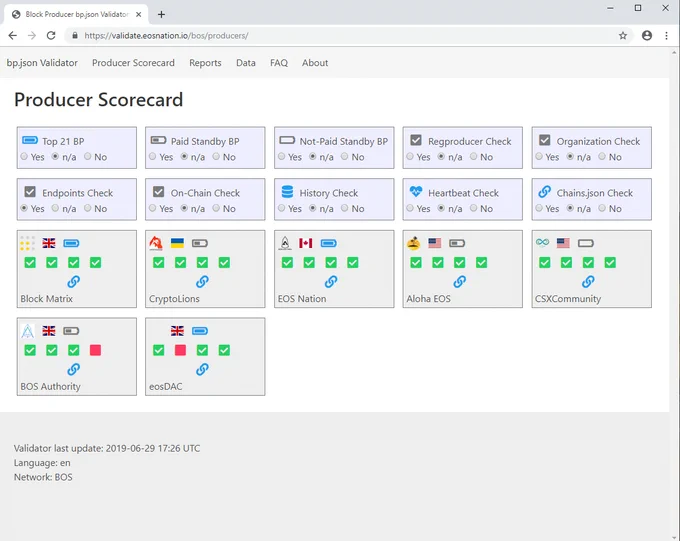Click the Block Matrix producer name
The height and width of the screenshot is (541, 680).
[46, 298]
